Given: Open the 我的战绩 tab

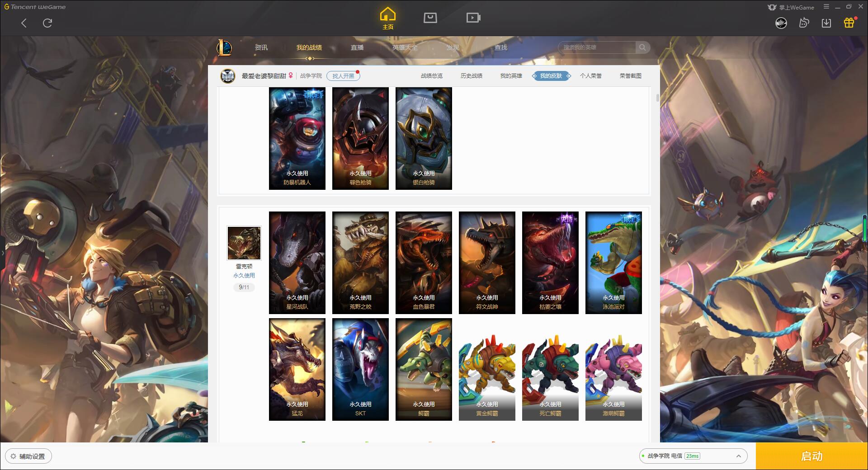Looking at the screenshot, I should click(309, 47).
